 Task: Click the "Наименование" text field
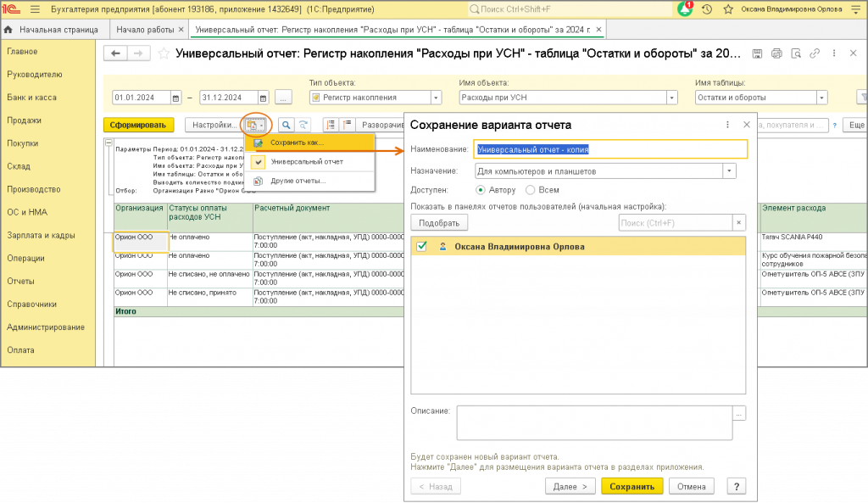coord(610,149)
